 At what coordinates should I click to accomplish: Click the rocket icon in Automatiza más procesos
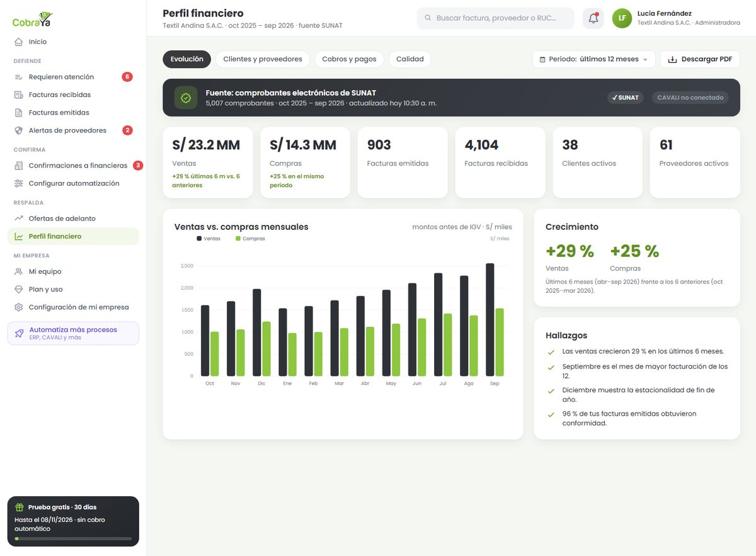pyautogui.click(x=19, y=333)
